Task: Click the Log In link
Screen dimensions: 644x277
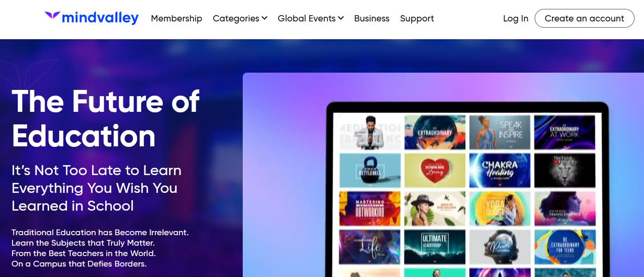Action: click(x=515, y=18)
